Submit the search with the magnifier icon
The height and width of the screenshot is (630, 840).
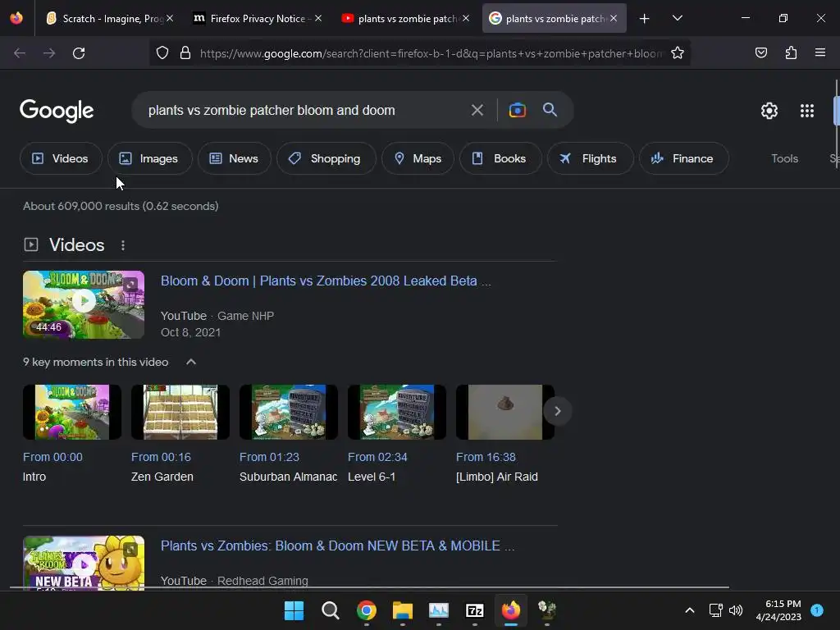pos(550,110)
